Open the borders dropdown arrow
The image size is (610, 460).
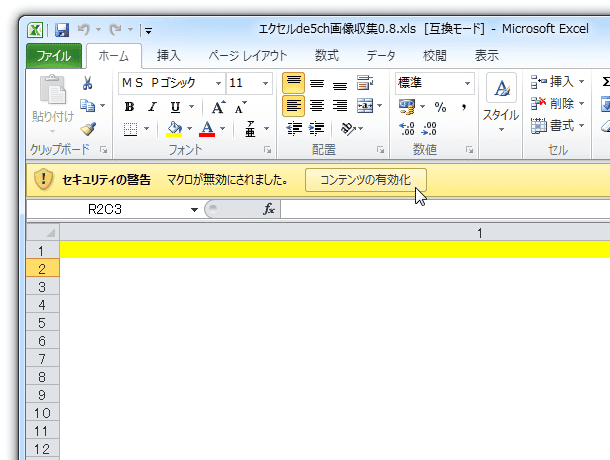pos(146,129)
